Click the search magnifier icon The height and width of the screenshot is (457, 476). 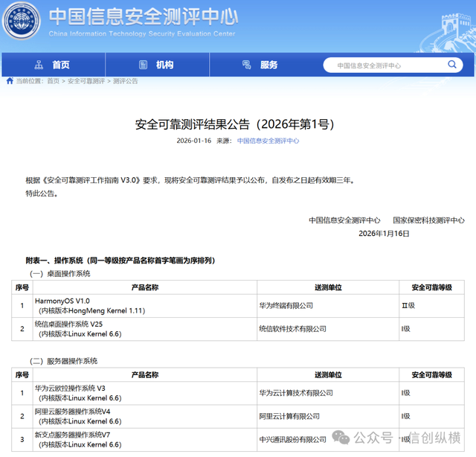(x=452, y=65)
